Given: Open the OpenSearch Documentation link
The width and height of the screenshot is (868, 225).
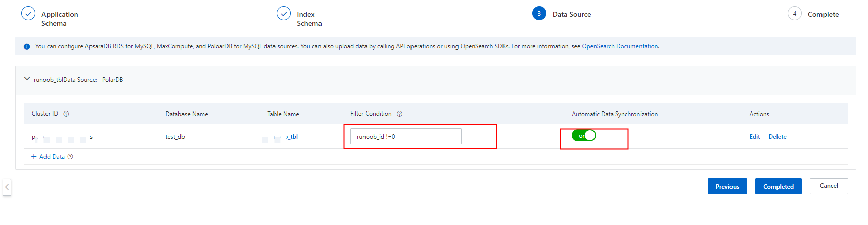Looking at the screenshot, I should pos(620,46).
